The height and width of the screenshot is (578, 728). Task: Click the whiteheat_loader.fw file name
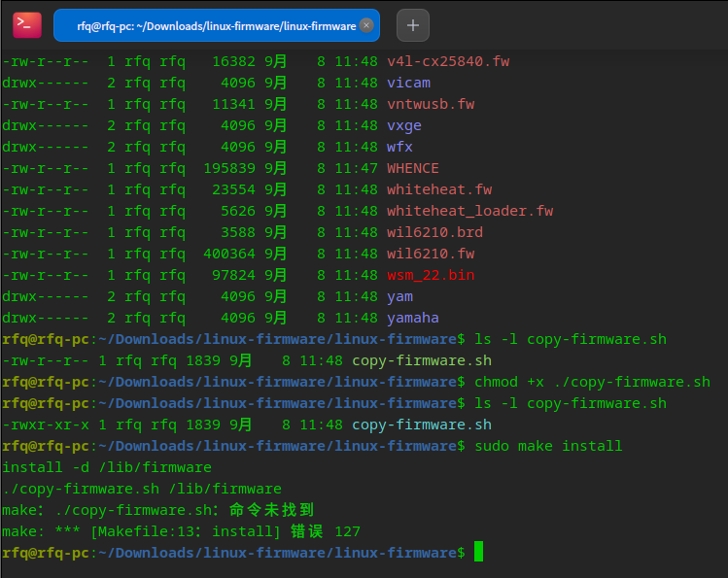point(469,211)
